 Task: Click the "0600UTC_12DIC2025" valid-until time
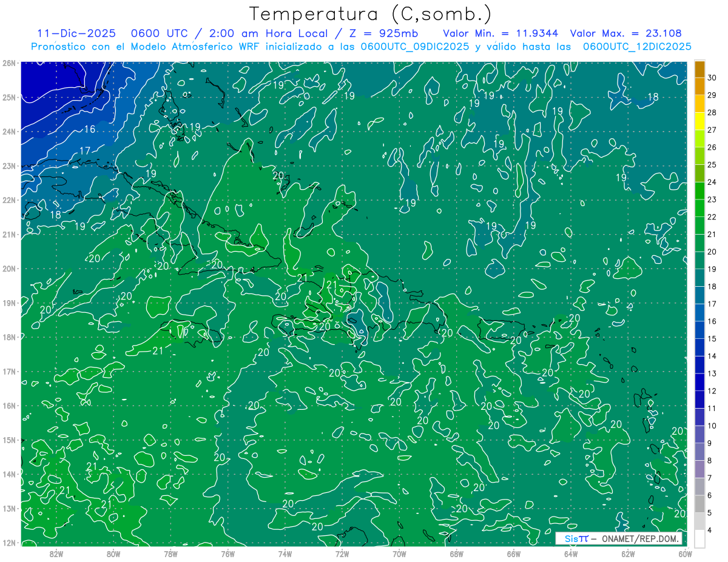click(x=637, y=46)
